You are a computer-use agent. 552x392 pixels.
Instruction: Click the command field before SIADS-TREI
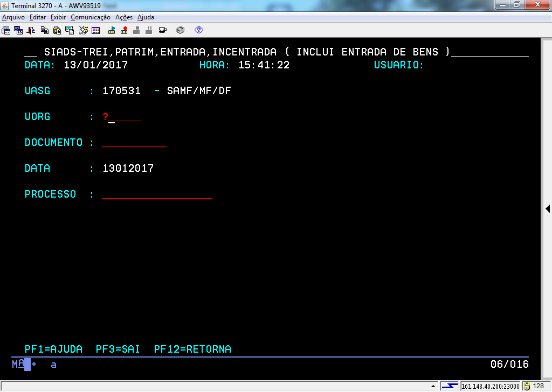pyautogui.click(x=31, y=52)
